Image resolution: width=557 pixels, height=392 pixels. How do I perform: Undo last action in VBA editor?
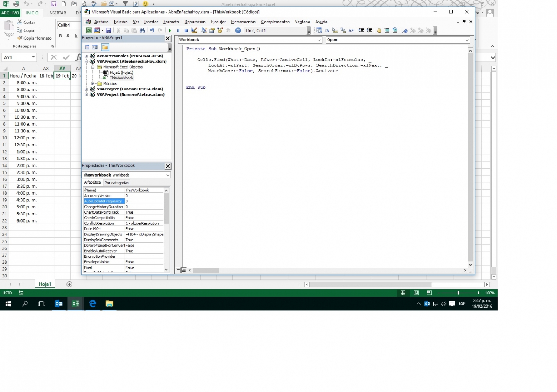click(152, 30)
